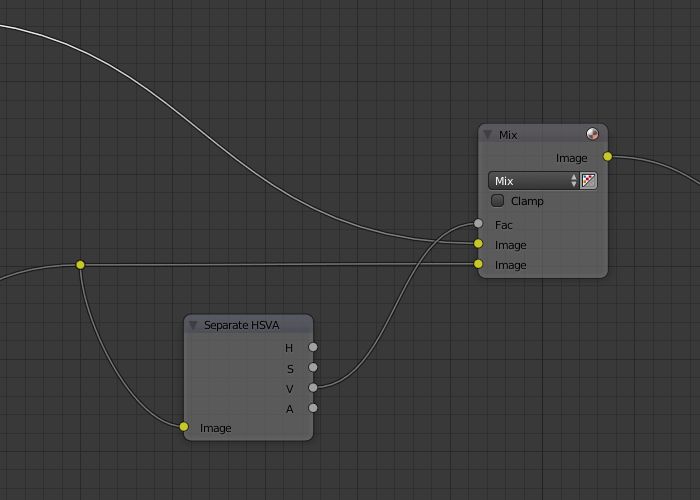700x500 pixels.
Task: Toggle the include alpha icon beside Mix dropdown
Action: click(588, 181)
